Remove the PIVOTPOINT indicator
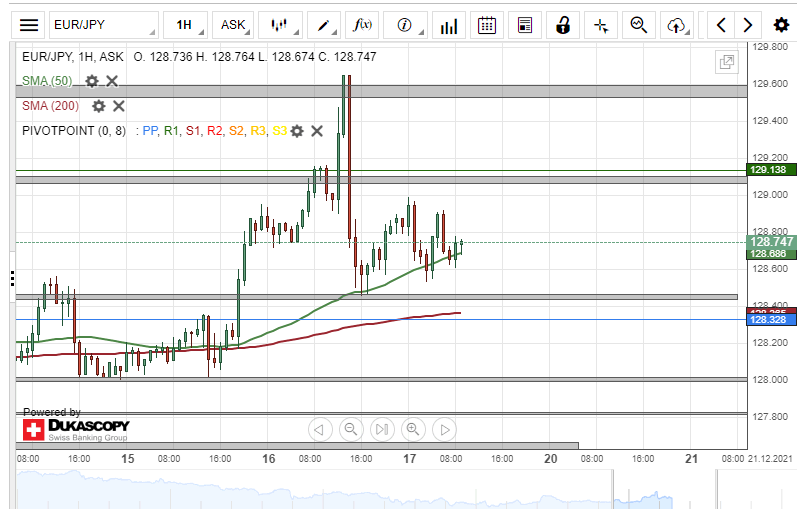This screenshot has height=520, width=805. [317, 131]
